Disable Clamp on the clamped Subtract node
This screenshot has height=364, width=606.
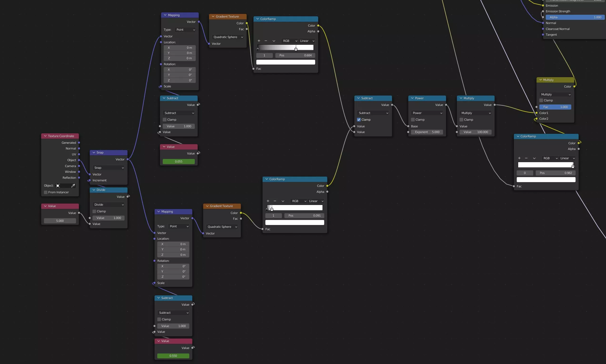coord(359,120)
